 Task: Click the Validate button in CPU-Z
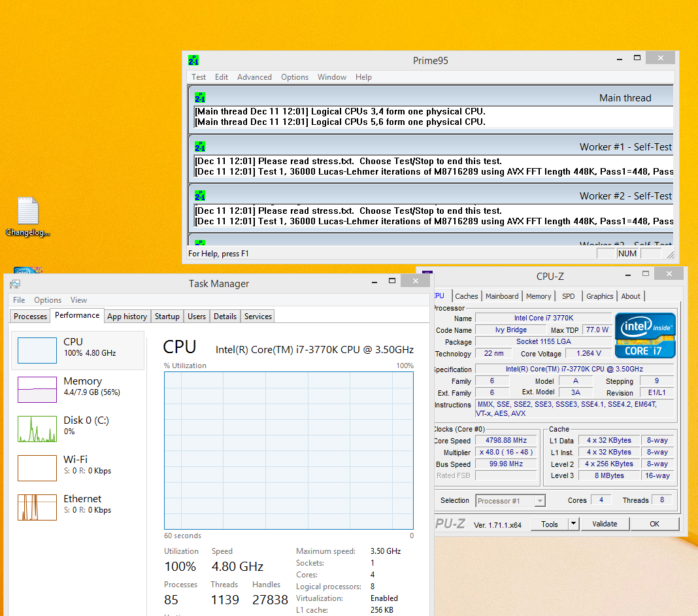[605, 524]
